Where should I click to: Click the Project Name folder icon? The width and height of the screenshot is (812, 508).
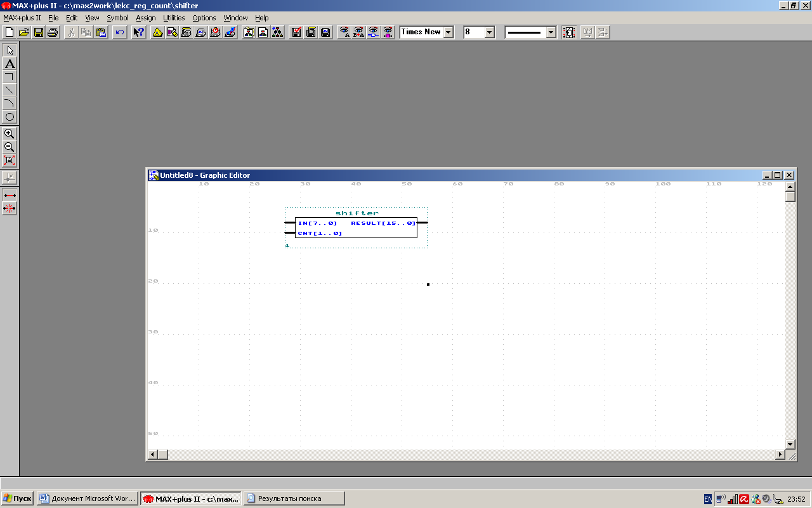pyautogui.click(x=249, y=32)
